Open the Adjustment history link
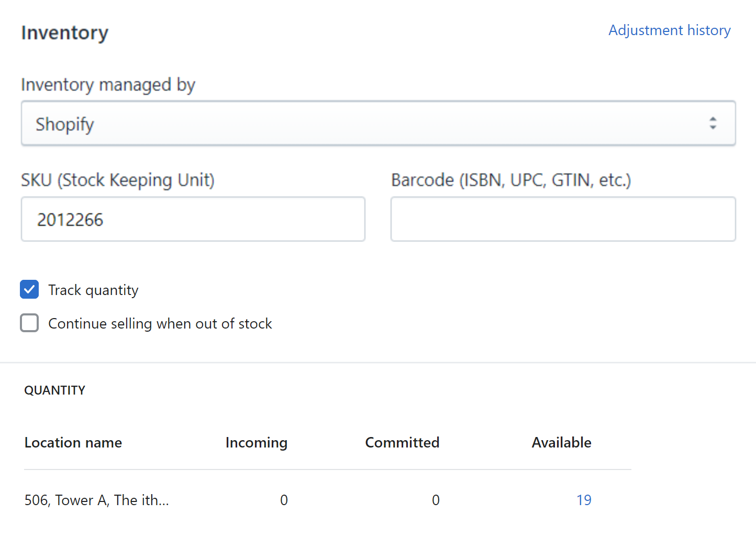The image size is (756, 546). [669, 30]
